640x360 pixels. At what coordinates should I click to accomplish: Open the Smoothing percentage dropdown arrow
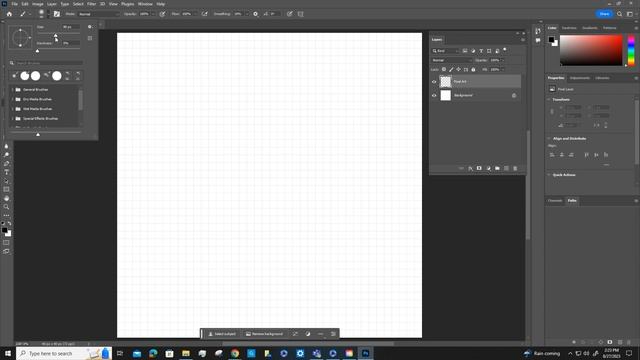(247, 14)
